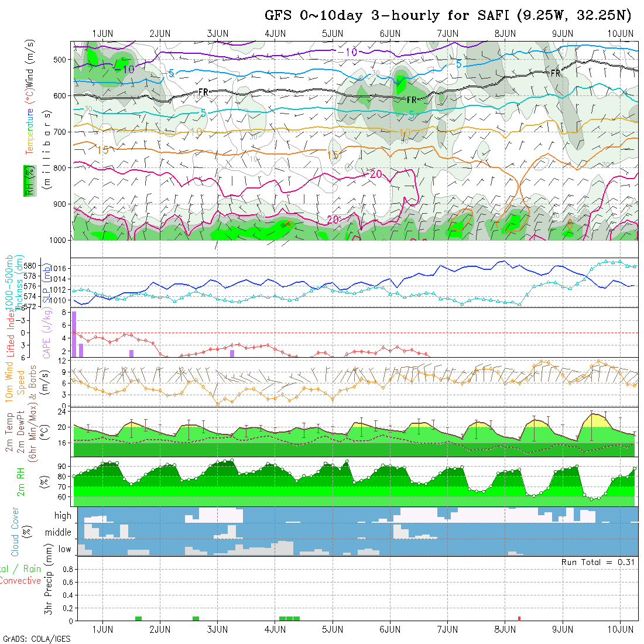Screen dimensions: 644x644
Task: Click the Run Total = 0.31 label
Action: tap(598, 562)
